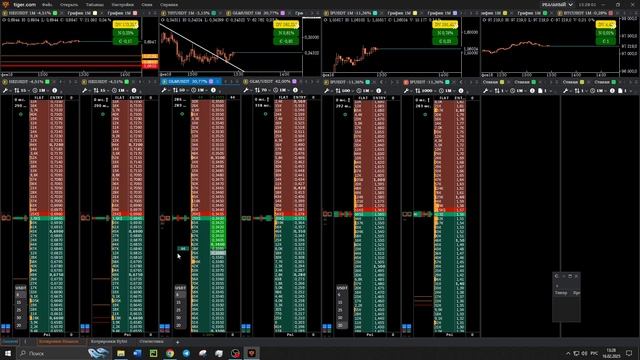
Task: Open price scale 70 dropdown in GLM/USDT book
Action: (x=262, y=90)
